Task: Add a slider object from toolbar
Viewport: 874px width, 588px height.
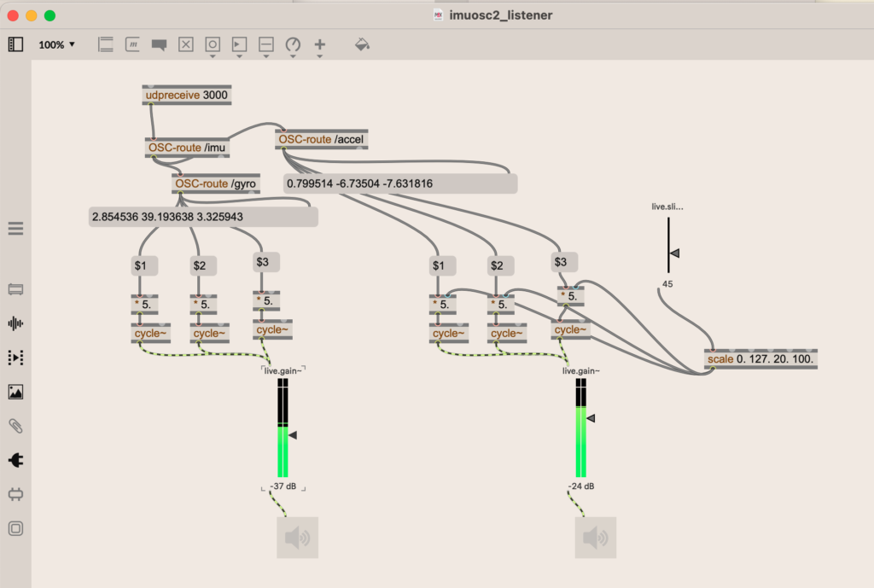Action: 266,44
